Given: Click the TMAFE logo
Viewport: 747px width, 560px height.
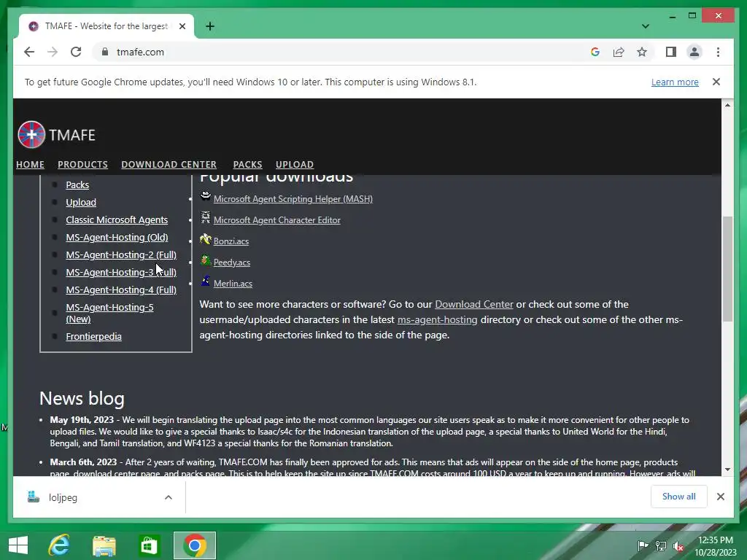Looking at the screenshot, I should click(x=56, y=135).
